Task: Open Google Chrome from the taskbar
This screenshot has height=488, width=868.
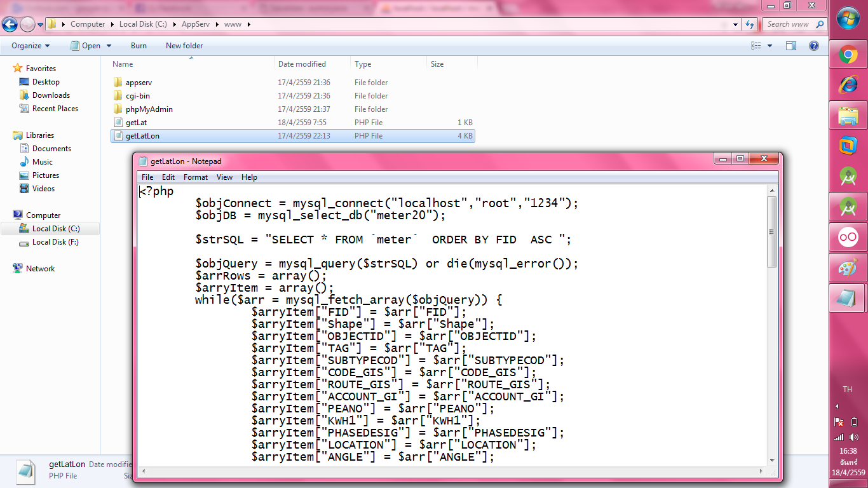Action: pos(848,55)
